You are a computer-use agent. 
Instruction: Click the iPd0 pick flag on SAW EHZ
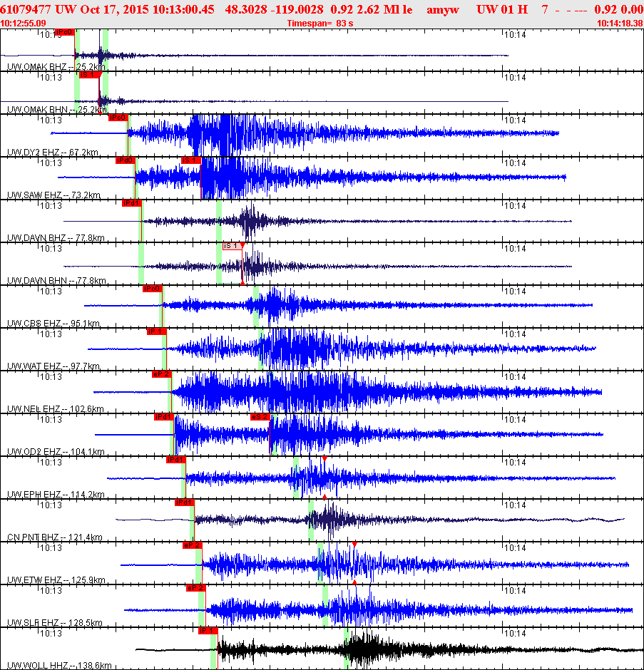[126, 160]
